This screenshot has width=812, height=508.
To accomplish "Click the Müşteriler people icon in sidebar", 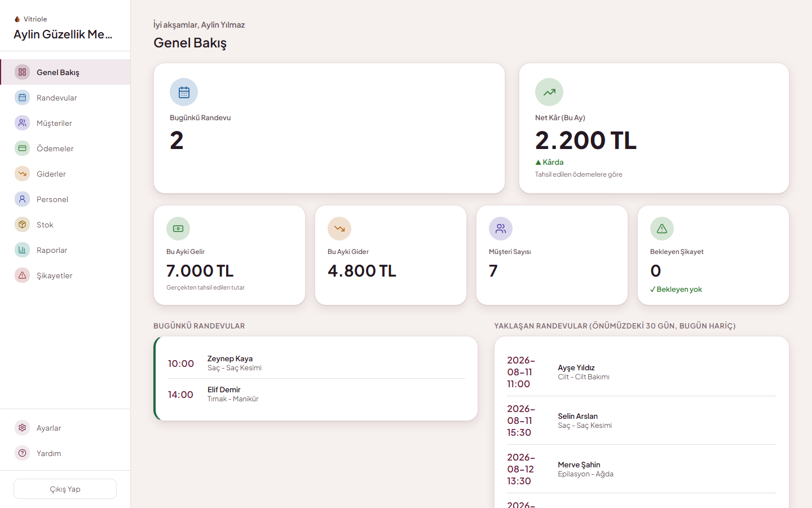I will pyautogui.click(x=22, y=123).
